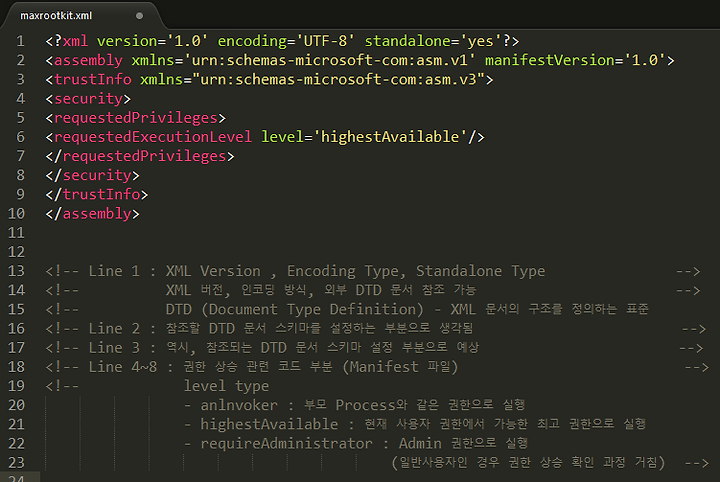Click 'level type' text on line 19
Viewport: 720px width, 482px height.
pos(226,386)
